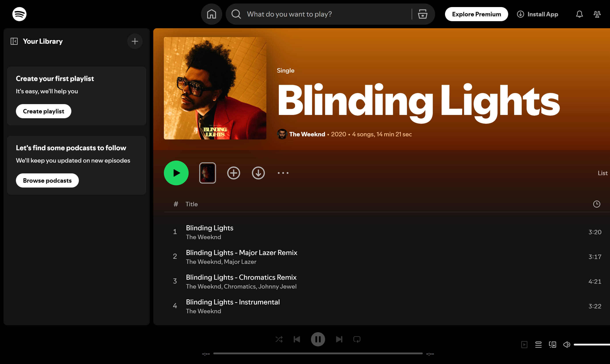Collapse the Your Library sidebar

click(14, 41)
